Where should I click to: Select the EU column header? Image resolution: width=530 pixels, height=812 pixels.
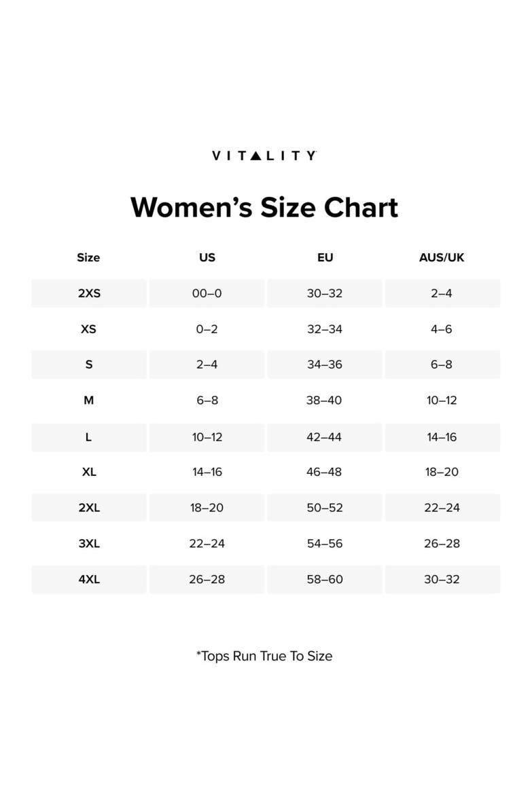coord(325,257)
